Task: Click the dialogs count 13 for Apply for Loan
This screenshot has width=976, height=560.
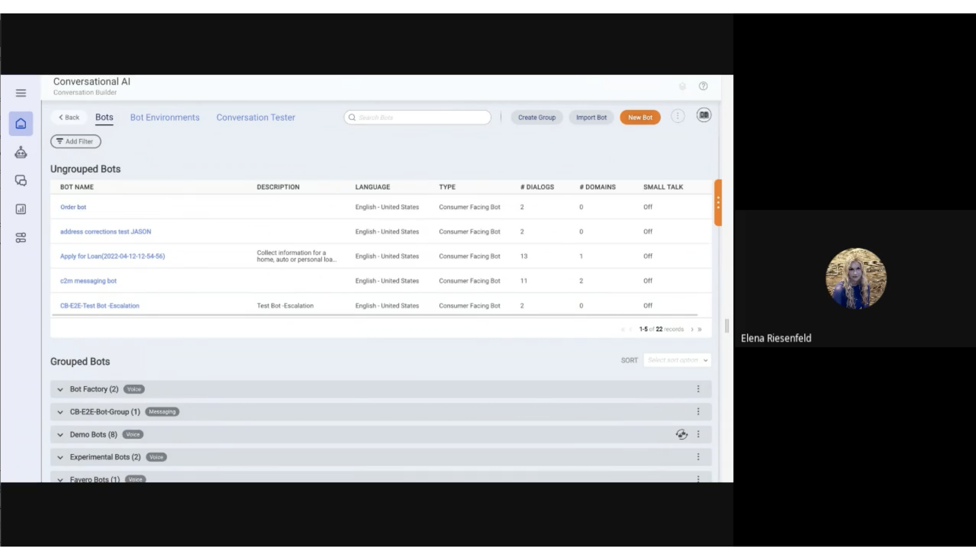Action: [524, 256]
